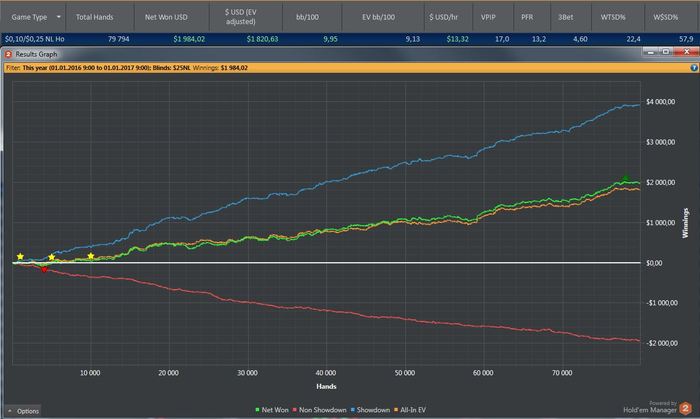Click the yellow star marker at 10 000 hands
The image size is (700, 419).
click(91, 256)
